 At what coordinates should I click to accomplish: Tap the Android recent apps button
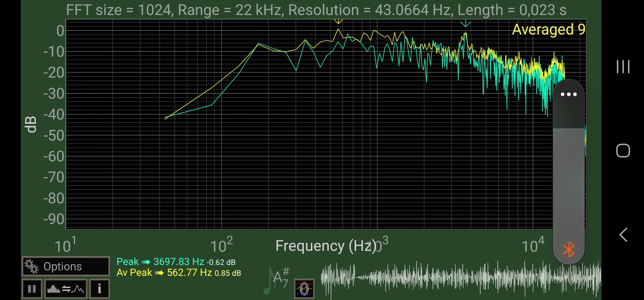(623, 66)
